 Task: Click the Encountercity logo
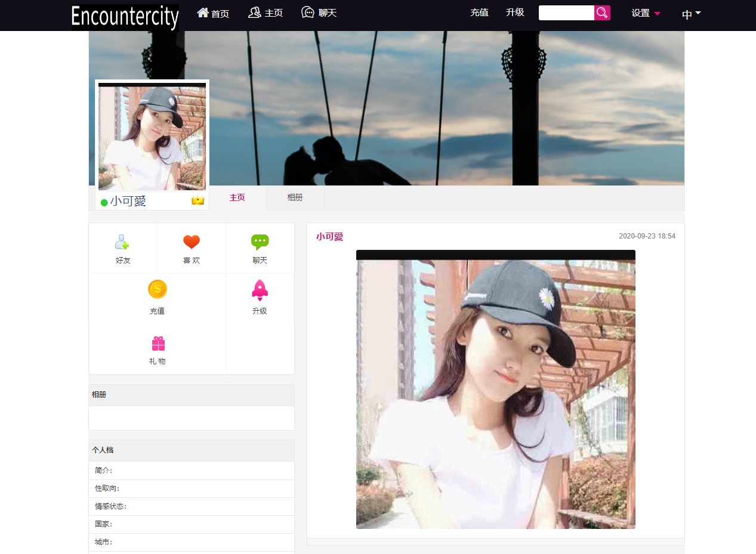click(125, 17)
